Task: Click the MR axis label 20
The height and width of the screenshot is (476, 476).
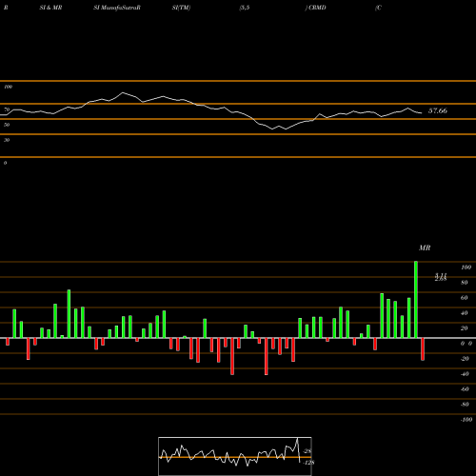Action: pyautogui.click(x=465, y=328)
